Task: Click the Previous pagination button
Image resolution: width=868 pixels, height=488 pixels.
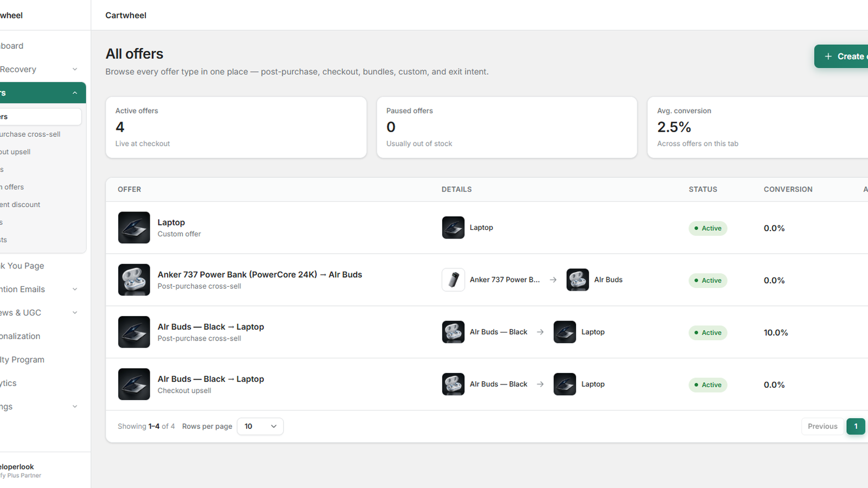Action: coord(822,426)
